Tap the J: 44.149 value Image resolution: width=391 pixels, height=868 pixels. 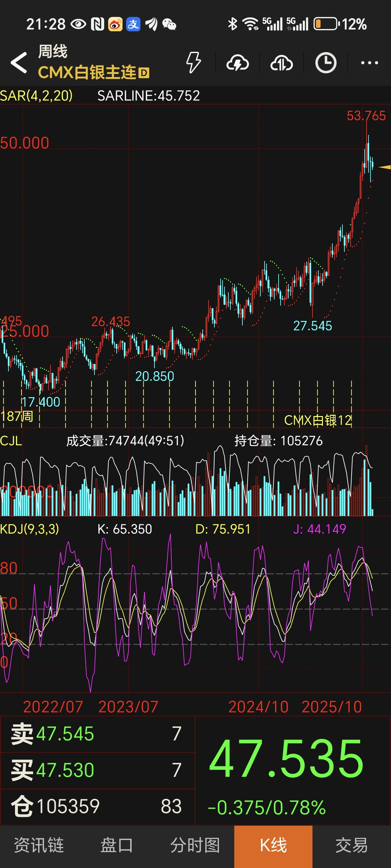pos(320,529)
